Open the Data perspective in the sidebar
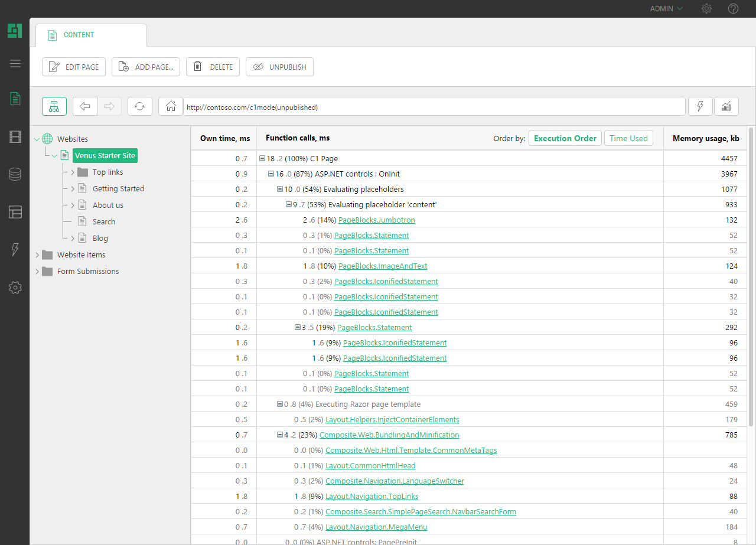Screen dimensions: 756x545 [x=15, y=174]
